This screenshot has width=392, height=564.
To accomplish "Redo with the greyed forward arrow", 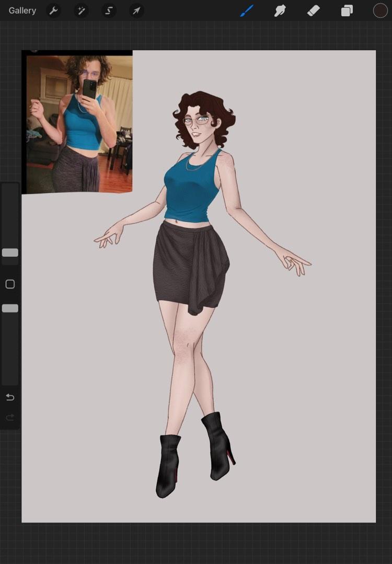I will coord(10,417).
